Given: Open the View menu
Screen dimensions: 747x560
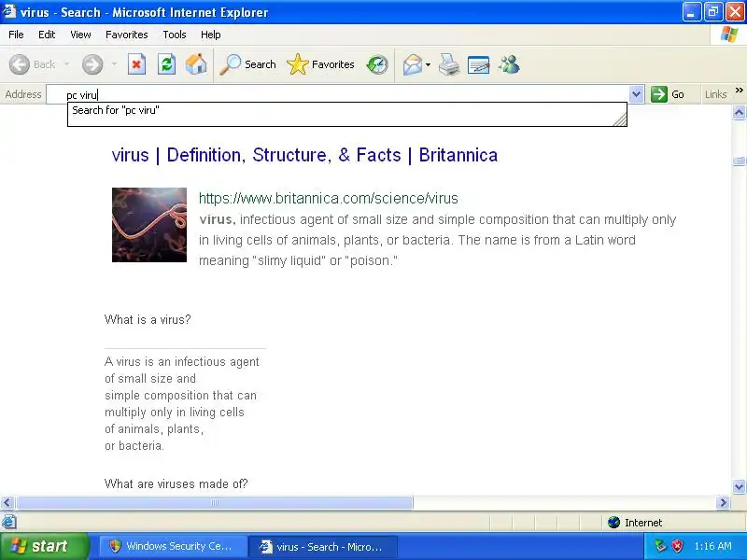Looking at the screenshot, I should pyautogui.click(x=80, y=35).
